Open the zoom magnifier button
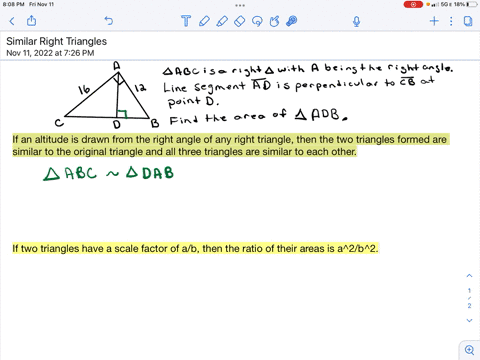The height and width of the screenshot is (360, 480). 469,350
